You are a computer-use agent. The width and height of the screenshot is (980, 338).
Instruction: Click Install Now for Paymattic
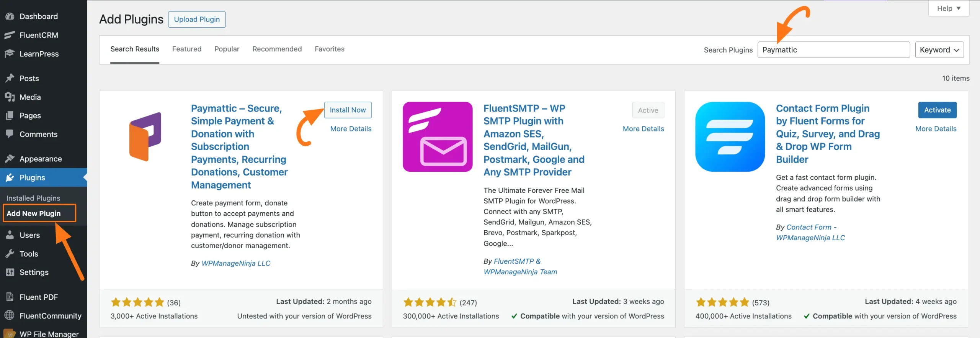[x=348, y=110]
